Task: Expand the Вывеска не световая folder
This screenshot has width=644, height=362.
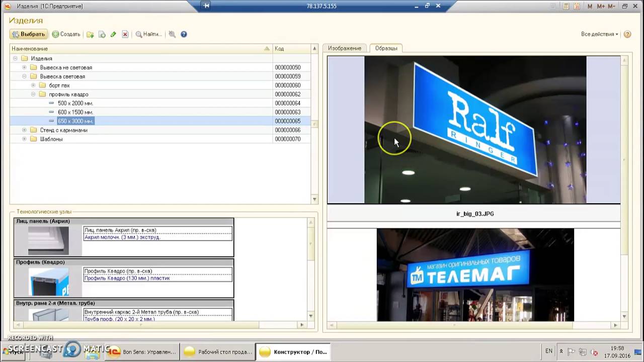Action: tap(24, 67)
